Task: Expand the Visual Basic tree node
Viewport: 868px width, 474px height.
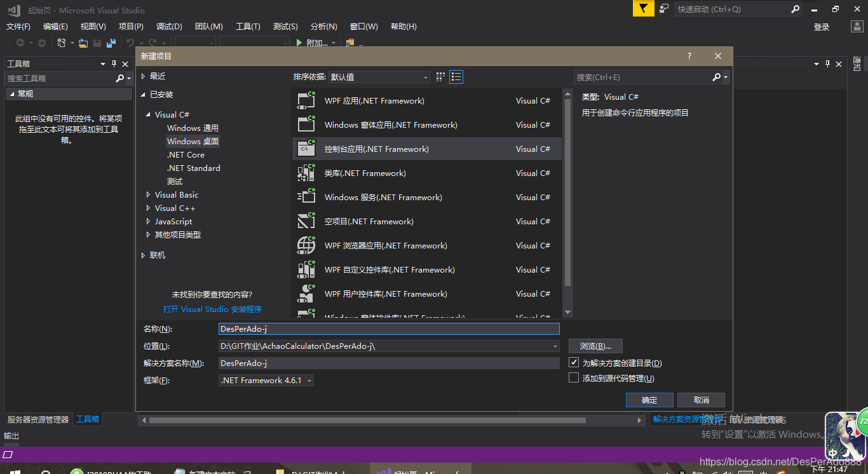Action: (148, 195)
